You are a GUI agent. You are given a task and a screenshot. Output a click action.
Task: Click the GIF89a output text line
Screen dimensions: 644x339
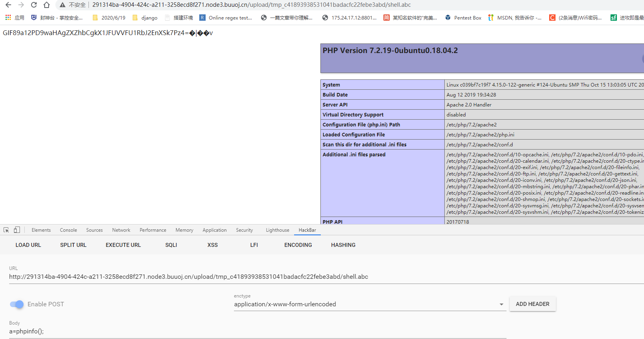click(x=108, y=33)
